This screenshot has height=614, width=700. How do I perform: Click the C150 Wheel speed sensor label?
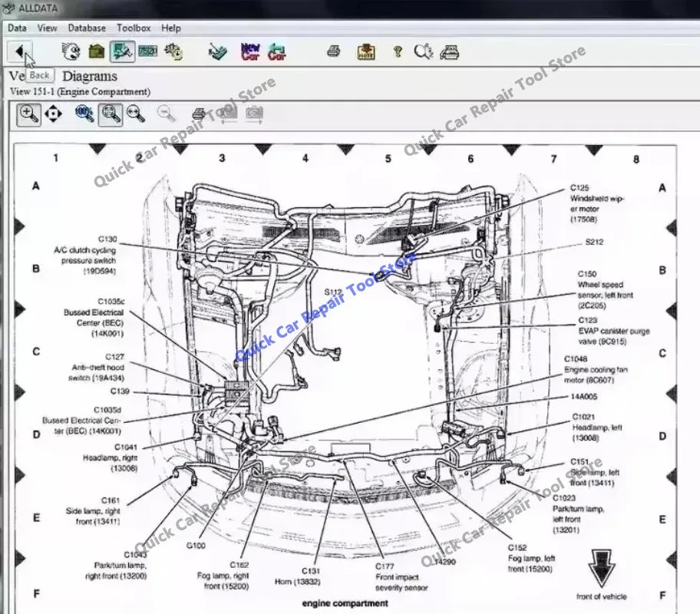[x=605, y=290]
